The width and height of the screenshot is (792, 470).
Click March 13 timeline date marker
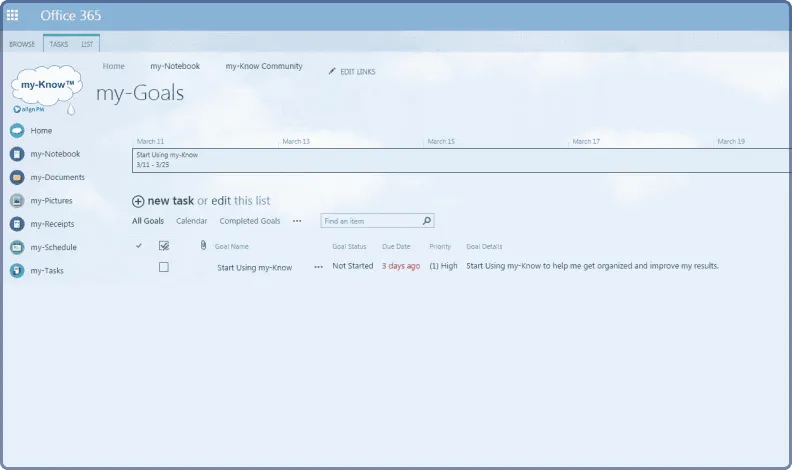tap(296, 141)
